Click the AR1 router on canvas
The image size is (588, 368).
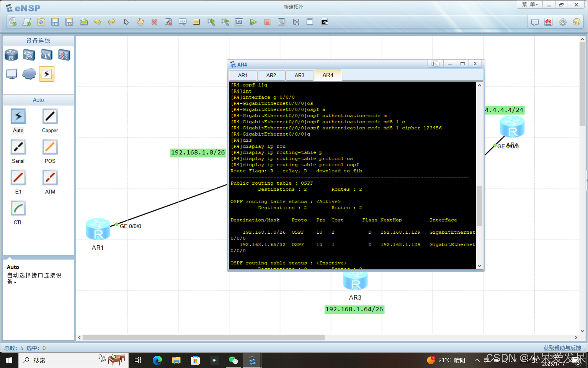[x=98, y=229]
